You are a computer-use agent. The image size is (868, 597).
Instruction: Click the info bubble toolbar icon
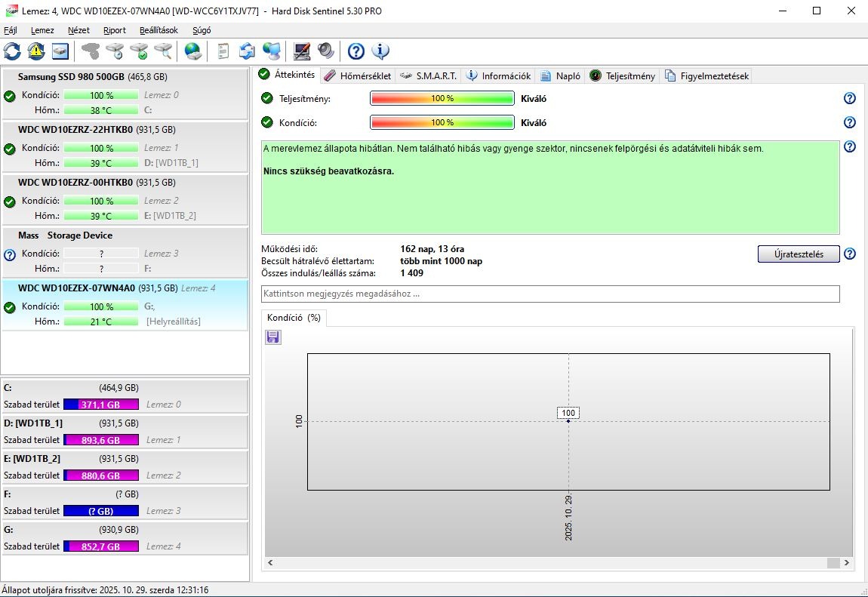click(x=380, y=51)
